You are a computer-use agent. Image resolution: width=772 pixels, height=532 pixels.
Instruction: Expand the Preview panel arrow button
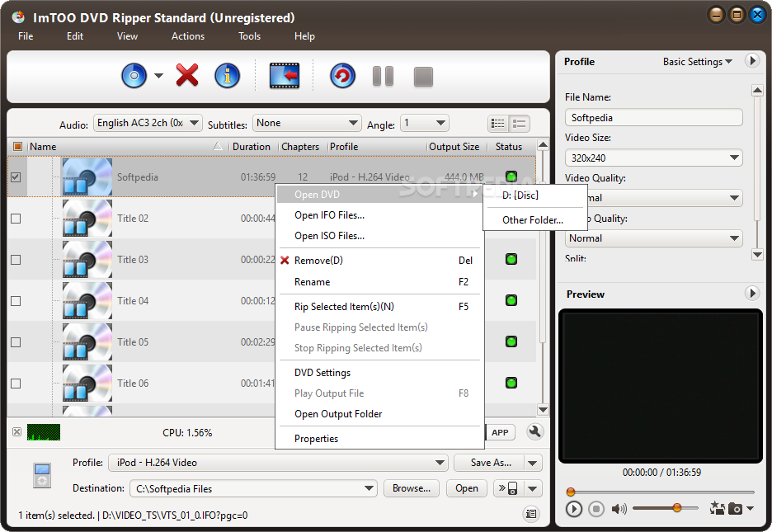point(752,294)
